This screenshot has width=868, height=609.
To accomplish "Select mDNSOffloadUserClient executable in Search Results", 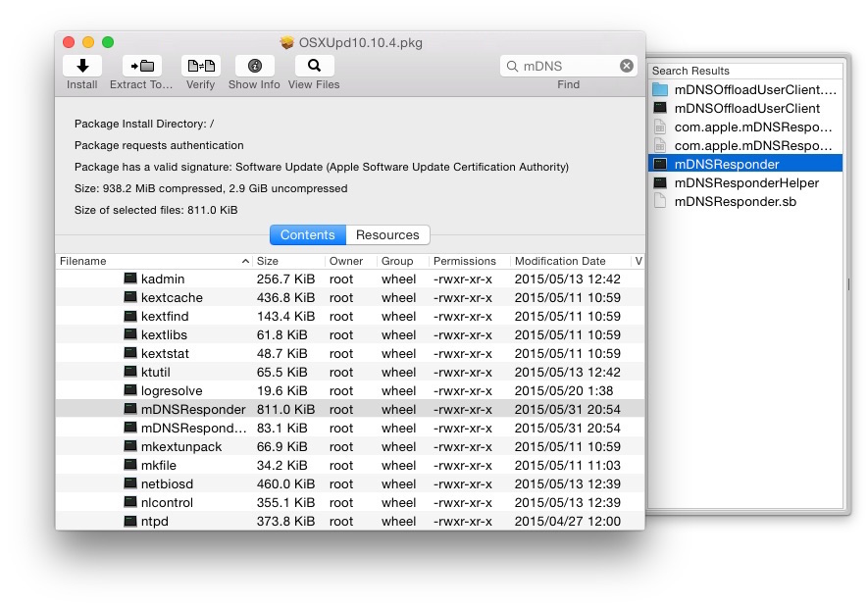I will (745, 109).
